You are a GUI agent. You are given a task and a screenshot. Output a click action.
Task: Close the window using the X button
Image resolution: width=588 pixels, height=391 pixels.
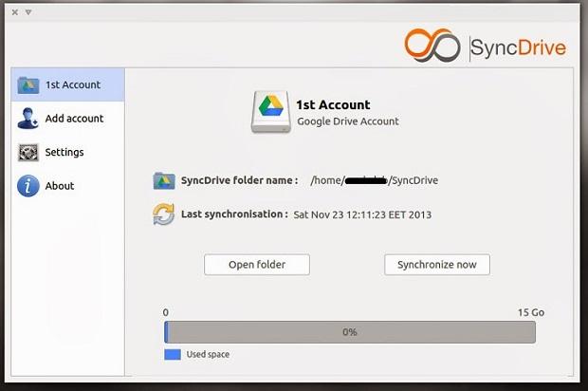coord(15,12)
